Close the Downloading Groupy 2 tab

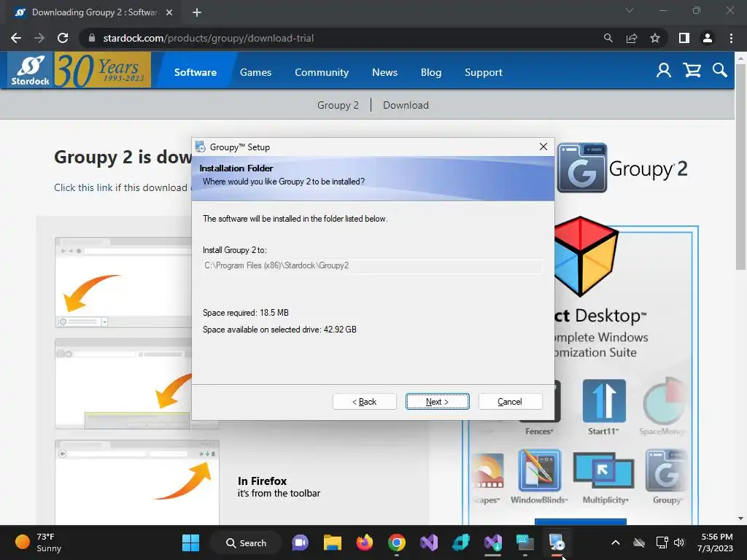169,12
